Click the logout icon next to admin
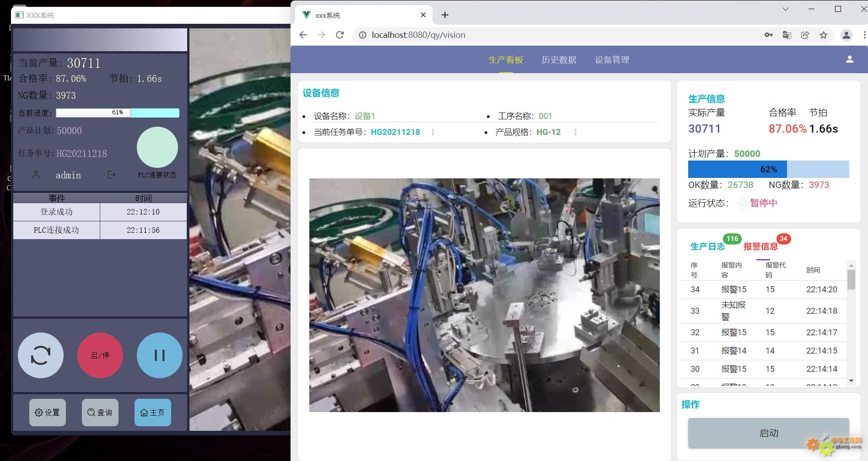This screenshot has width=868, height=461. click(111, 175)
